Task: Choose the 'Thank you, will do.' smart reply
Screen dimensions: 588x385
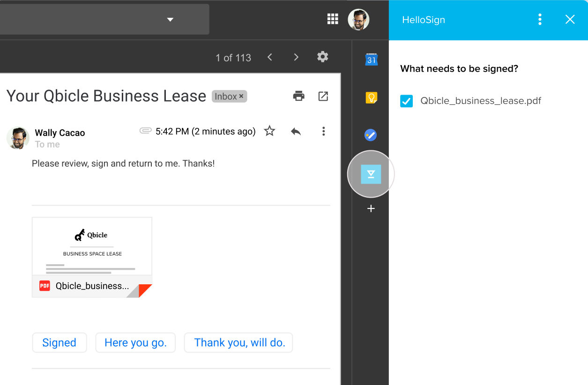Action: [238, 342]
